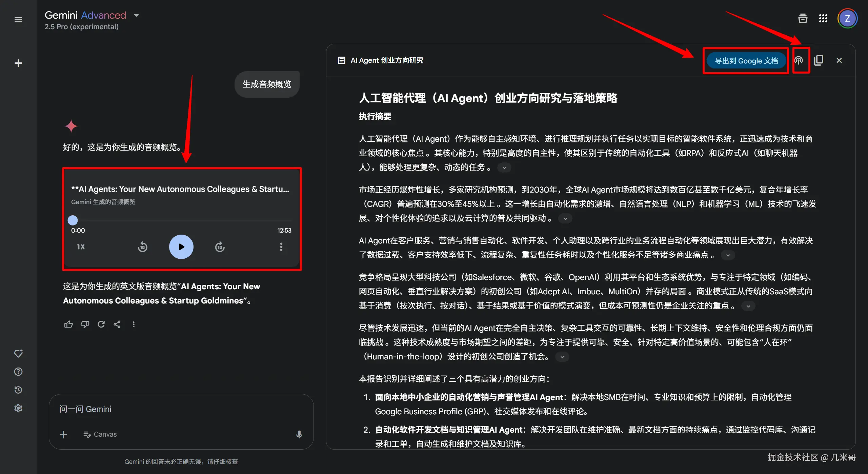Click the publish antenna icon on the Canvas panel
868x474 pixels.
pos(800,60)
